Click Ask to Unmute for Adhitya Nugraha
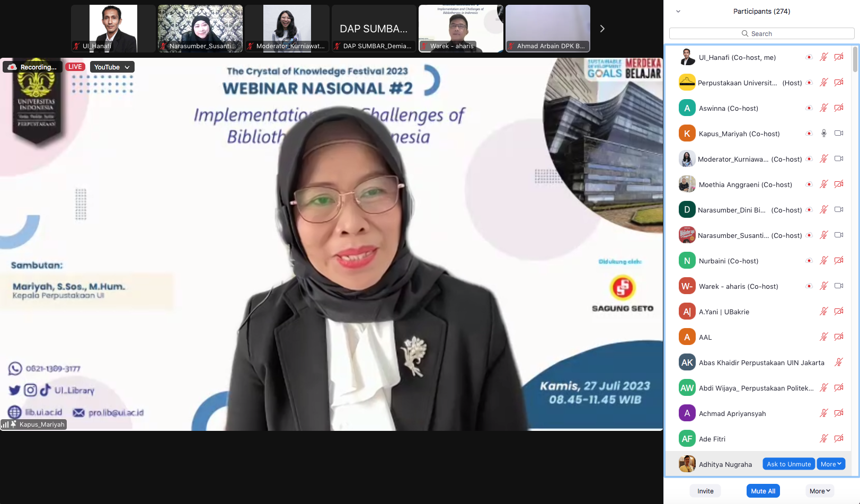Screen dimensions: 860x504 (x=788, y=464)
